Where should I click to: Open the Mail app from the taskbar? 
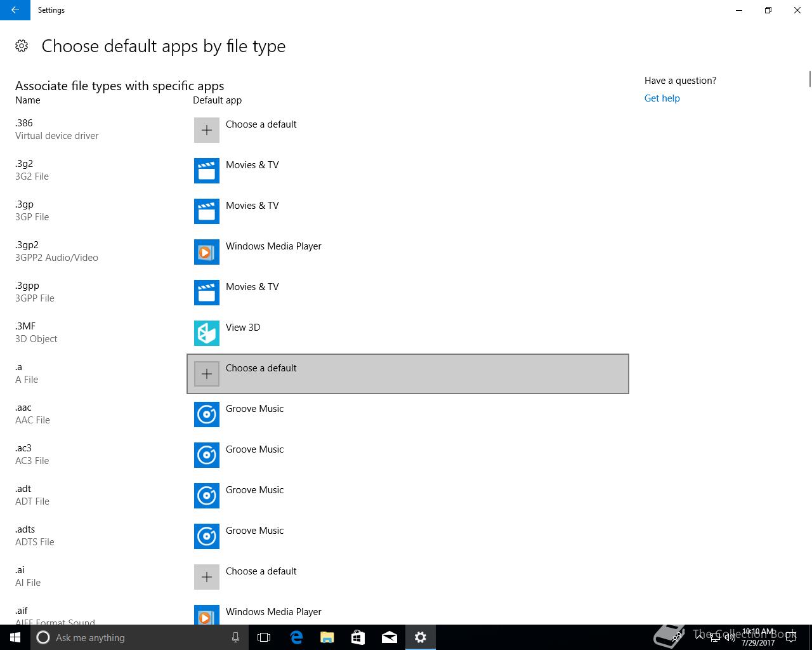(x=390, y=637)
